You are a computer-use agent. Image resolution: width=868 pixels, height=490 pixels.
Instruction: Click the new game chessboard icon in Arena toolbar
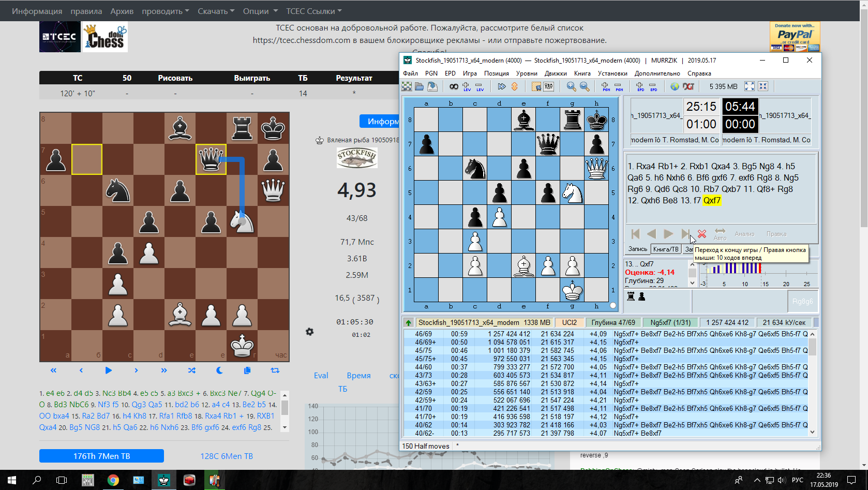[407, 86]
